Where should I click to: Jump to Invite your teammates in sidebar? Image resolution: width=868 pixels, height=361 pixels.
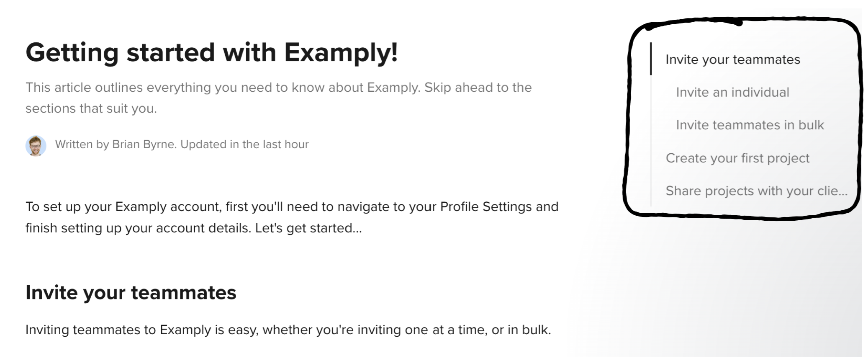click(x=732, y=59)
